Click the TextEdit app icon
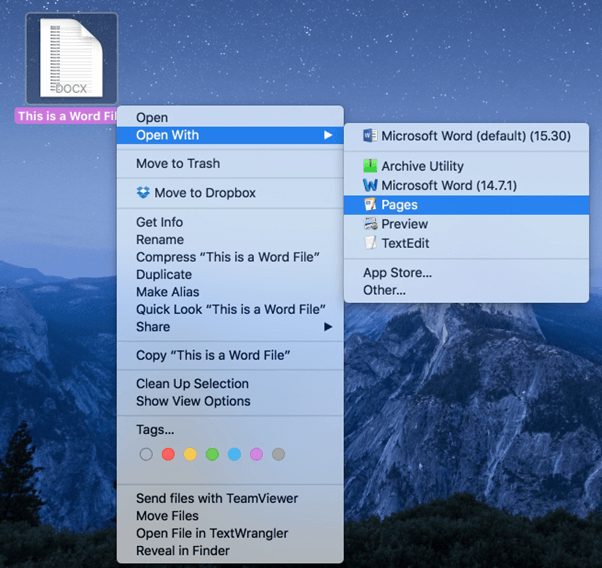Screen dimensions: 602x568 [x=370, y=243]
